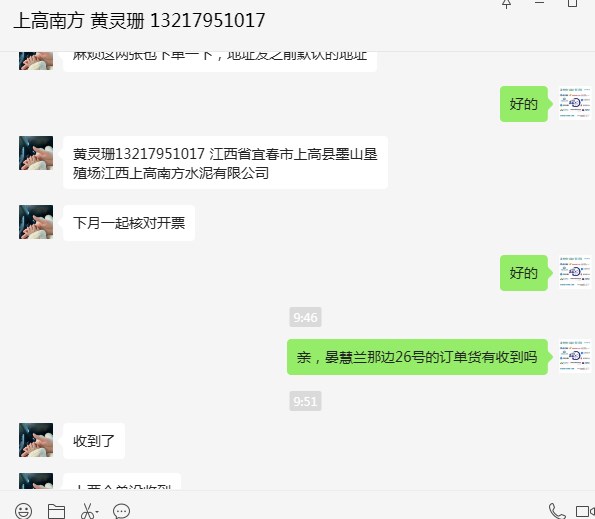Open the send file folder icon
Screen dimensions: 595x519
[x=56, y=511]
